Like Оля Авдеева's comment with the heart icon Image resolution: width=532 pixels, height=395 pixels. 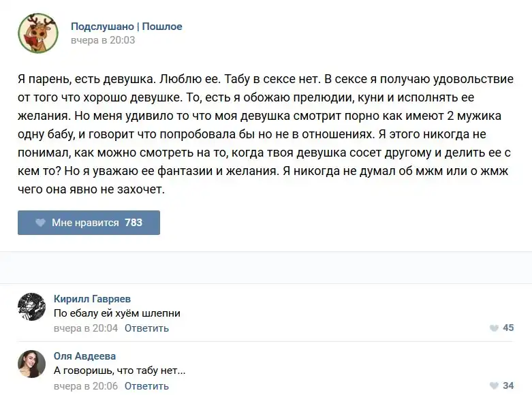(494, 385)
